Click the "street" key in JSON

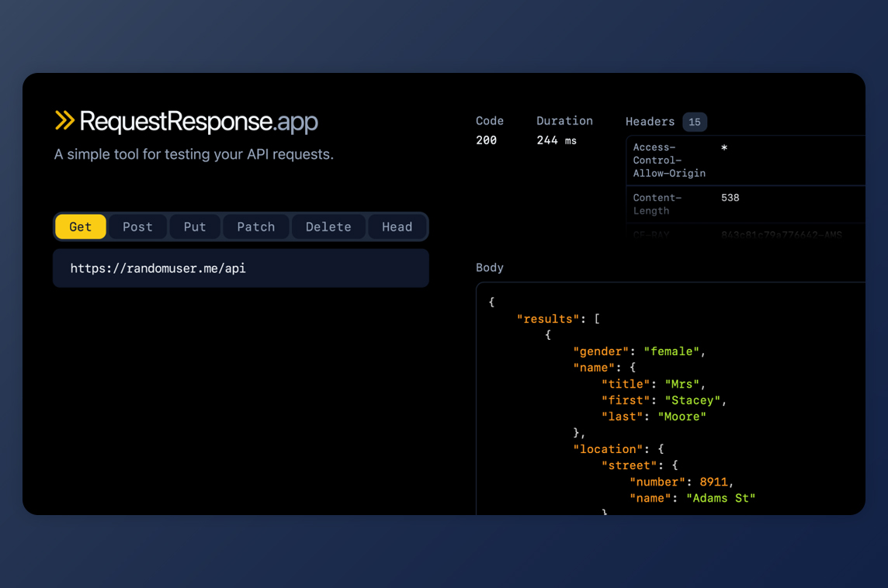630,465
